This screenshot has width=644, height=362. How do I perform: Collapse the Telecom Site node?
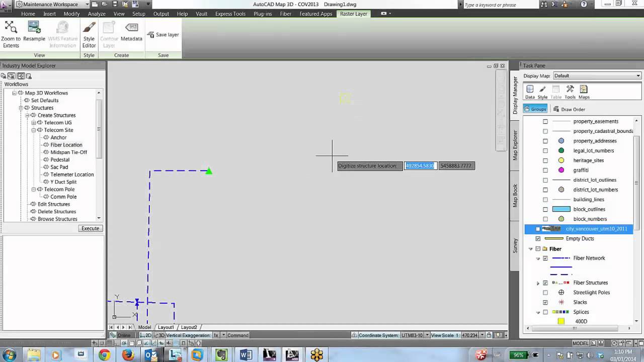click(34, 130)
